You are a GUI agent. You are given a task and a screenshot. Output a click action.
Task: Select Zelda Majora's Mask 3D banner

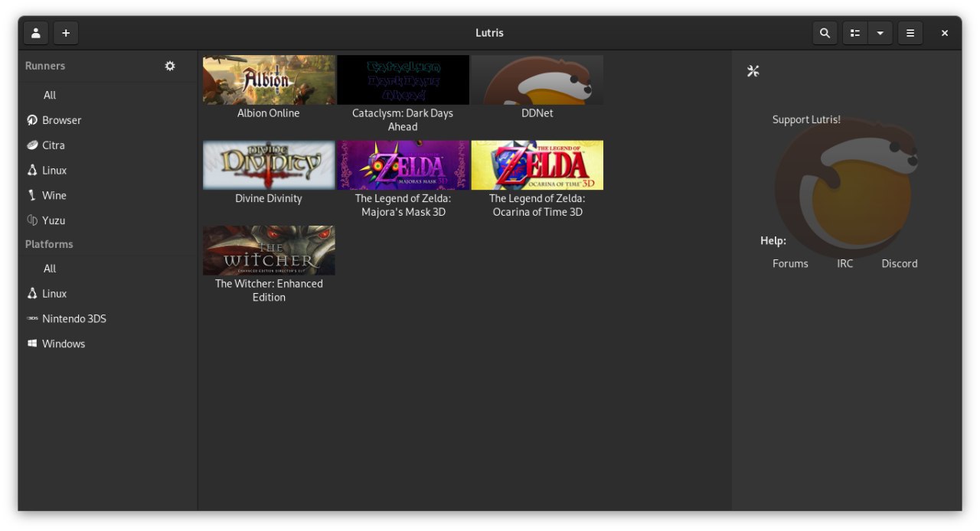(x=403, y=165)
